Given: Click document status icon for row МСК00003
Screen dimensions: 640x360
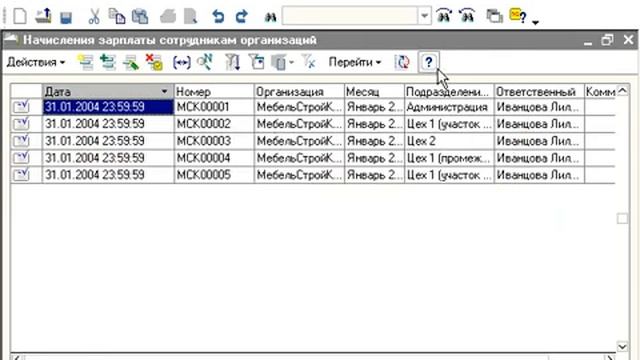Looking at the screenshot, I should (21, 141).
